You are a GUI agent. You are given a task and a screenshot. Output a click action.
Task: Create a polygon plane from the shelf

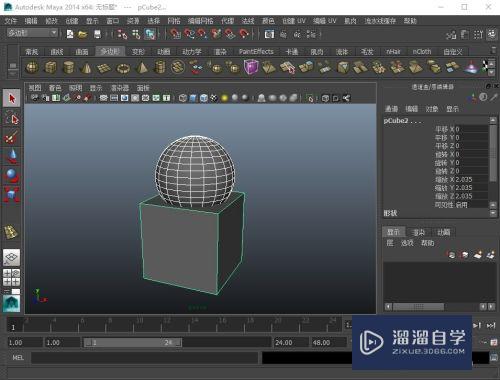pyautogui.click(x=104, y=68)
